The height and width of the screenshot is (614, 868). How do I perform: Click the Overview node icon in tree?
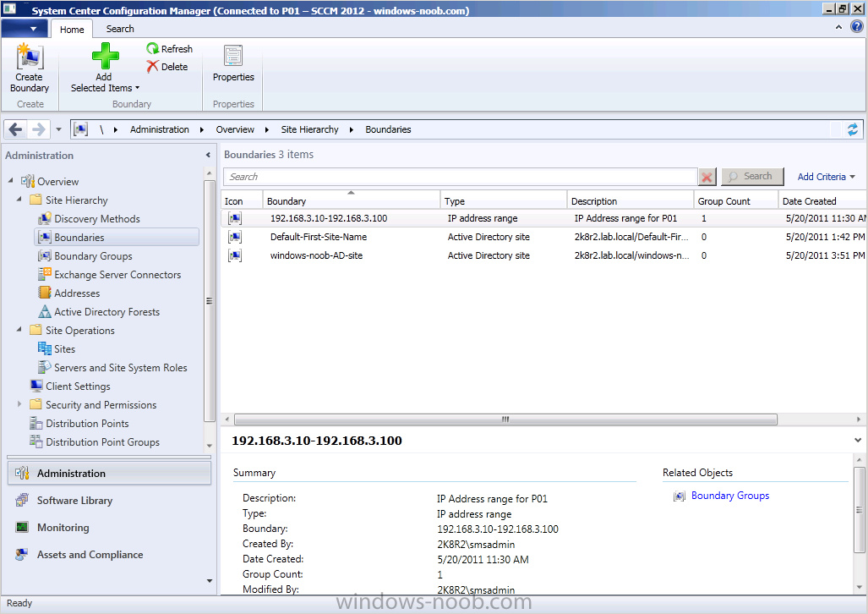pyautogui.click(x=28, y=181)
